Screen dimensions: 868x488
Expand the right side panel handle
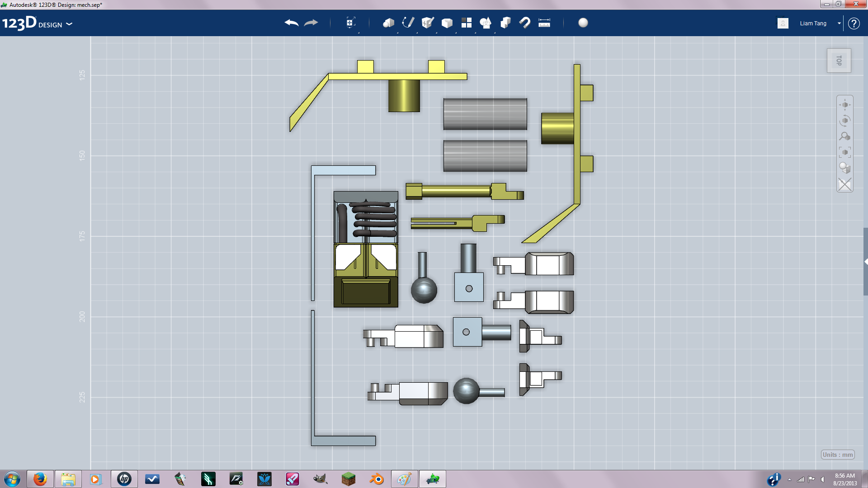pos(865,262)
